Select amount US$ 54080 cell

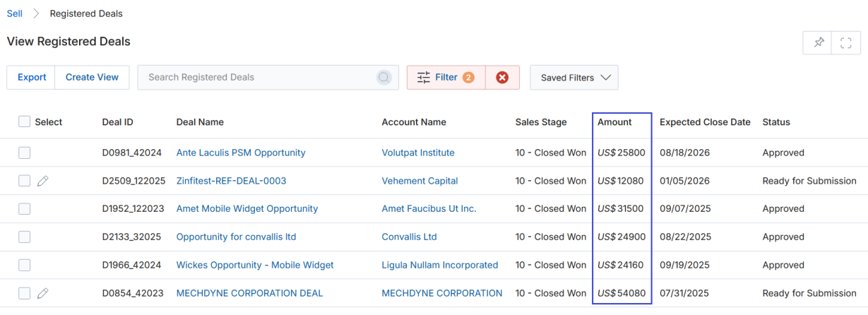coord(622,293)
